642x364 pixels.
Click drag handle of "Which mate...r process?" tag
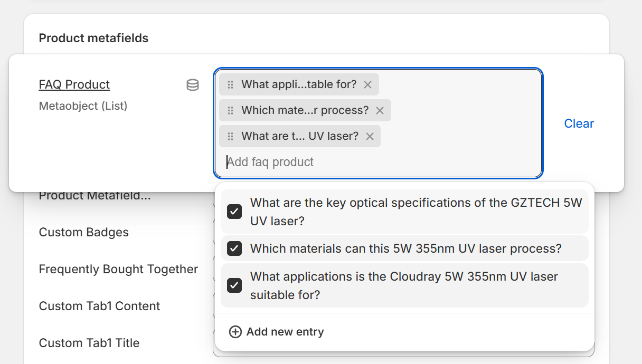point(230,110)
